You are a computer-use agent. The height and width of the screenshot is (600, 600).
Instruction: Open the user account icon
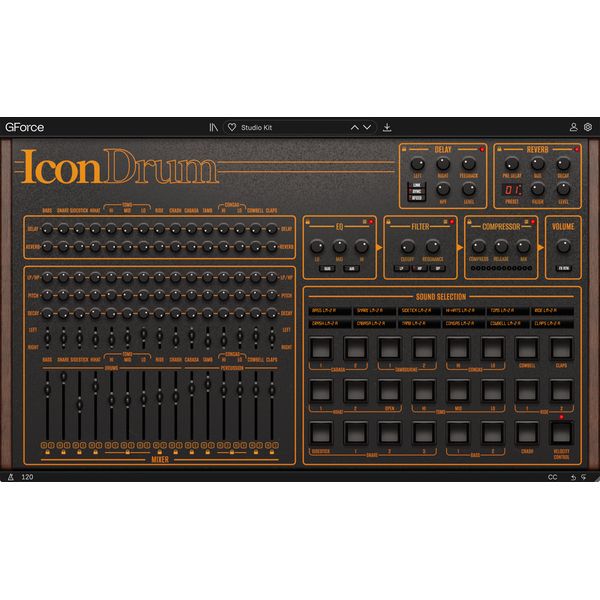[x=573, y=127]
